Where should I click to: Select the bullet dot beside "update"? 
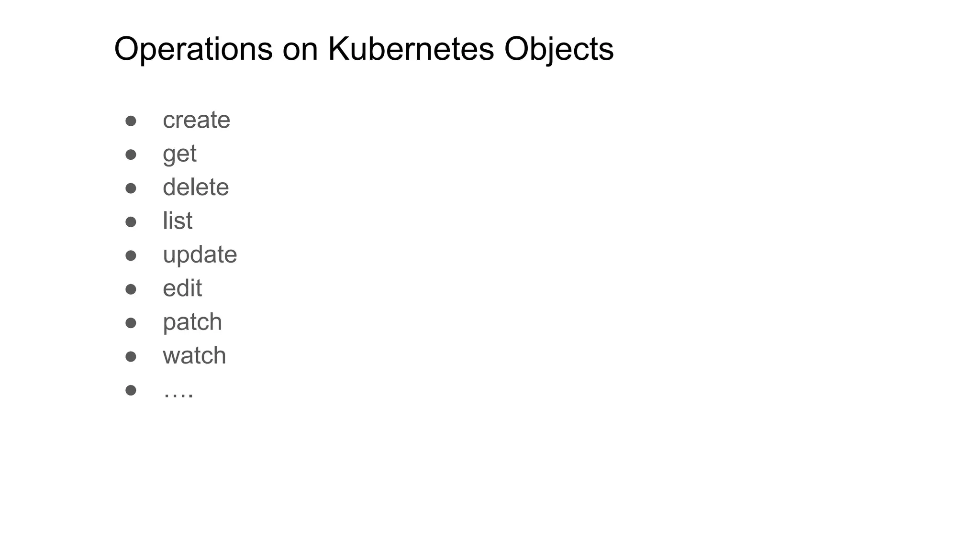pos(131,255)
